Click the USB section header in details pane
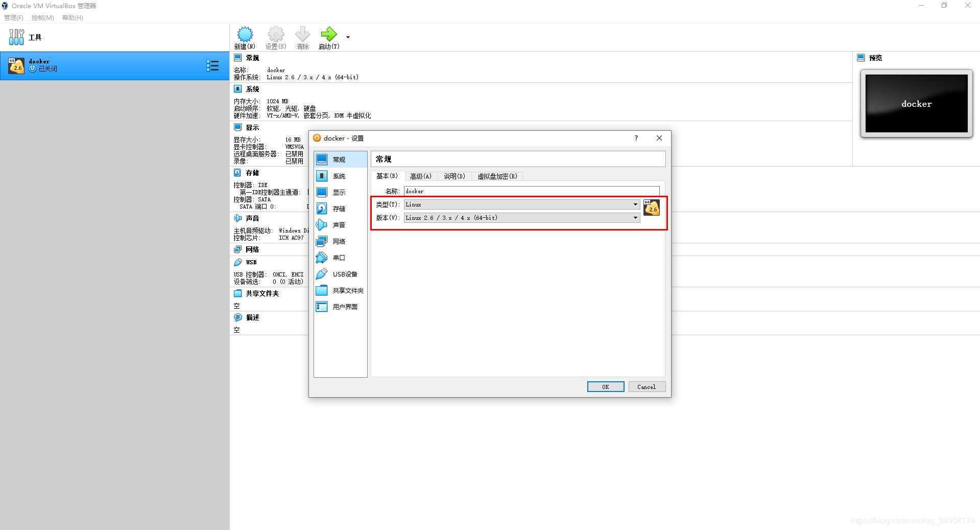Image resolution: width=980 pixels, height=530 pixels. [x=251, y=262]
